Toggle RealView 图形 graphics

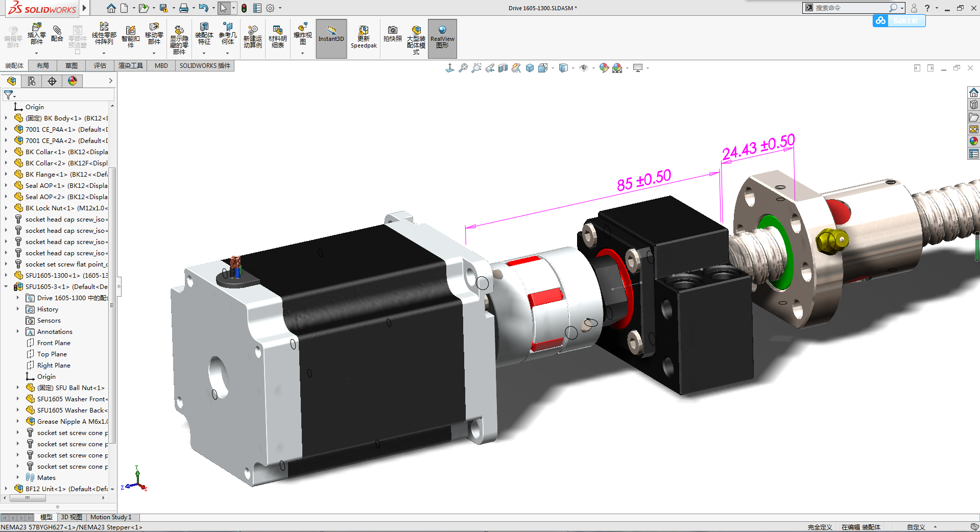pos(442,38)
